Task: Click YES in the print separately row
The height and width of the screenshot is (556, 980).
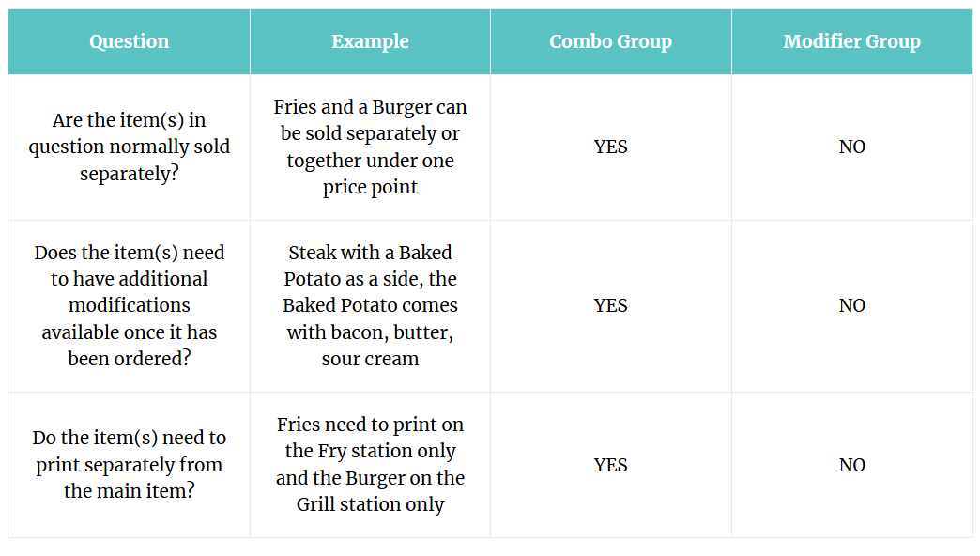Action: (x=610, y=465)
